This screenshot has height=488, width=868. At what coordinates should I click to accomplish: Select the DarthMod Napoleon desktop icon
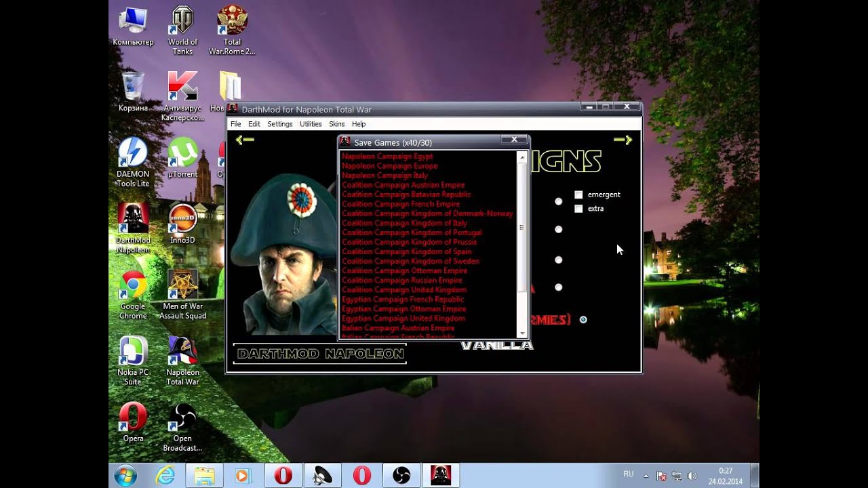click(x=133, y=228)
